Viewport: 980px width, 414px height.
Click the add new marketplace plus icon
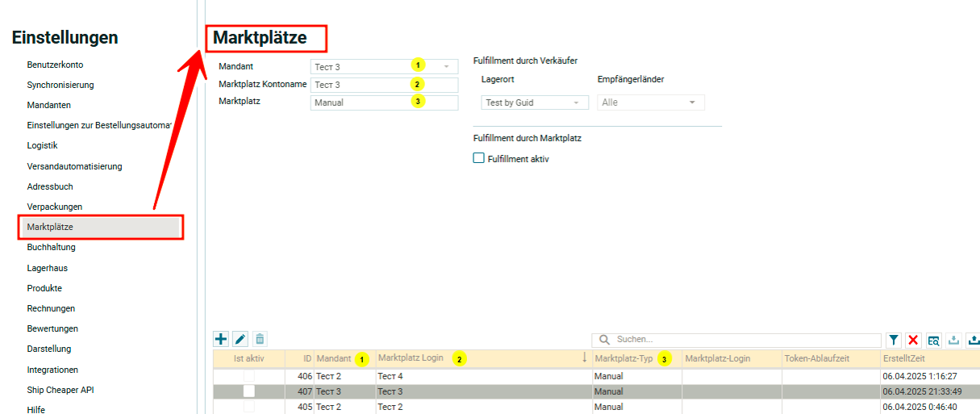click(221, 340)
